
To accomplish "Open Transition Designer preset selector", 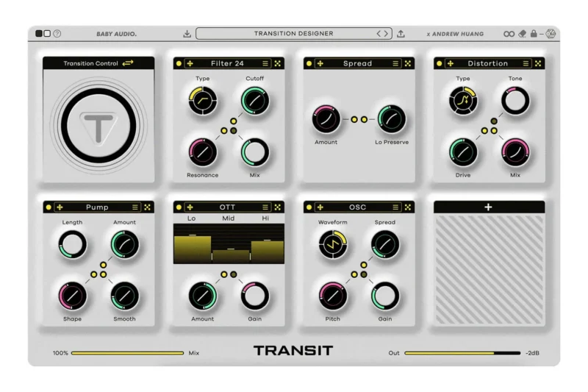I will [293, 33].
